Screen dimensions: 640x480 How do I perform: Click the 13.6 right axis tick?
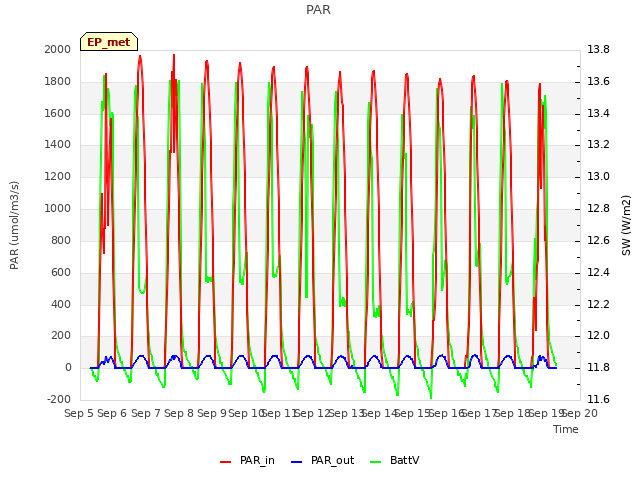(x=598, y=81)
